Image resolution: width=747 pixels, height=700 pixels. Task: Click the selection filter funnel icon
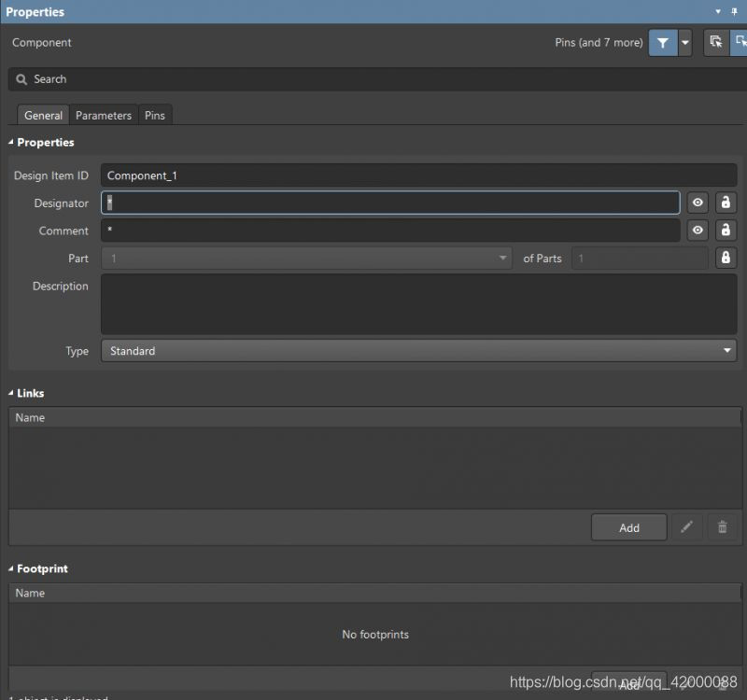point(662,43)
